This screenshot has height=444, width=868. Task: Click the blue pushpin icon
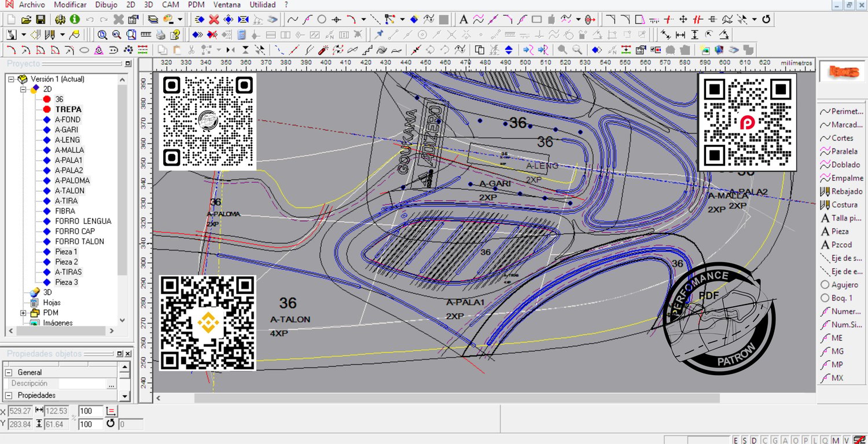(x=379, y=35)
